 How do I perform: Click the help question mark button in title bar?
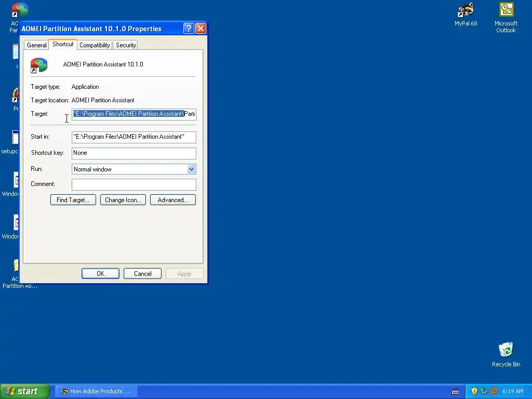coord(189,29)
